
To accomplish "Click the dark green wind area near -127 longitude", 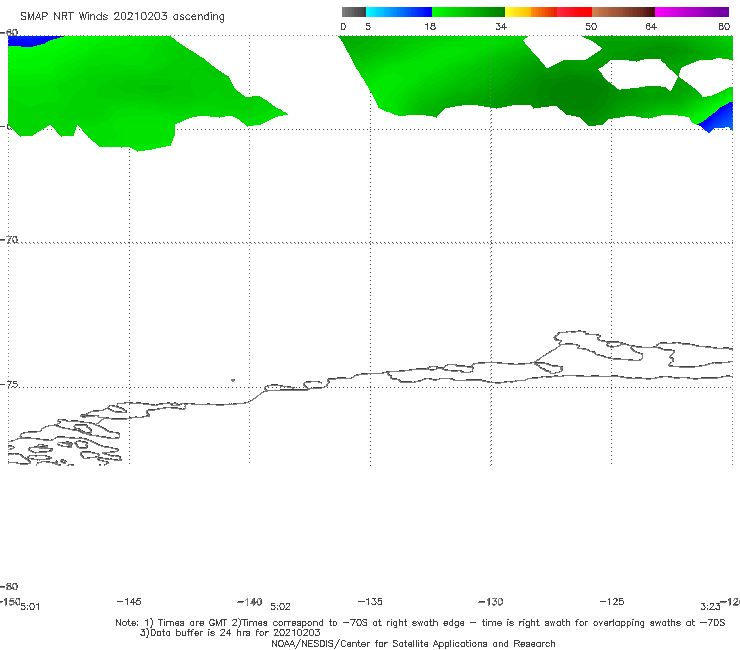I will pyautogui.click(x=573, y=94).
